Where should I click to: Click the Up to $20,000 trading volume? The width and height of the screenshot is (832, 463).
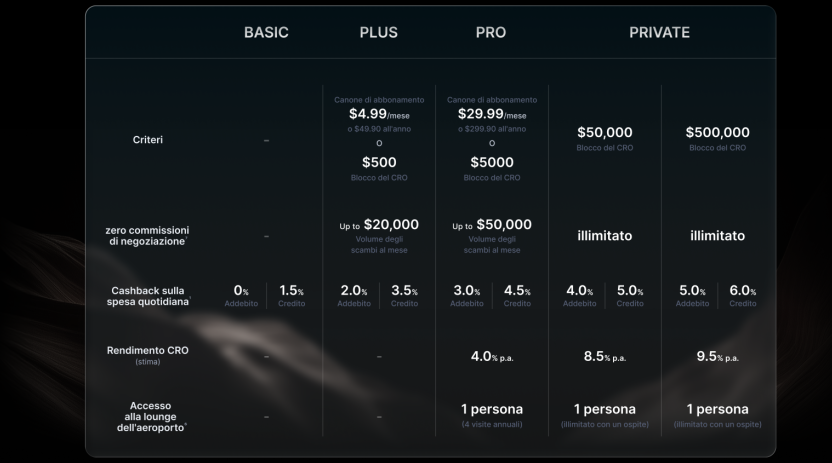point(378,225)
